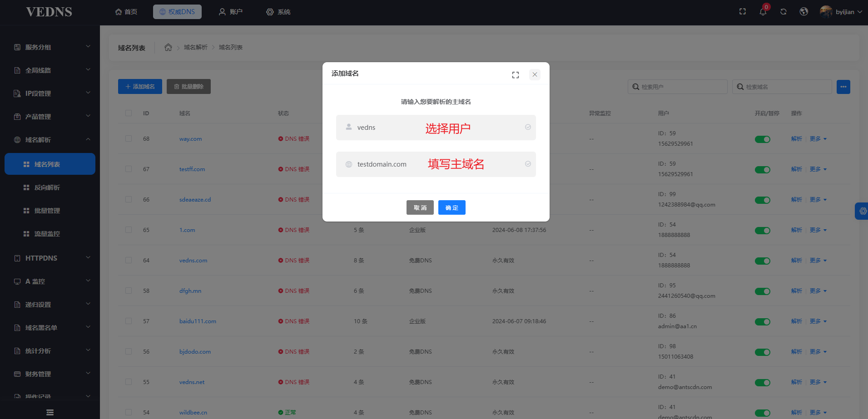Close the 添加域名 dialog
Viewport: 868px width, 419px height.
(x=535, y=74)
